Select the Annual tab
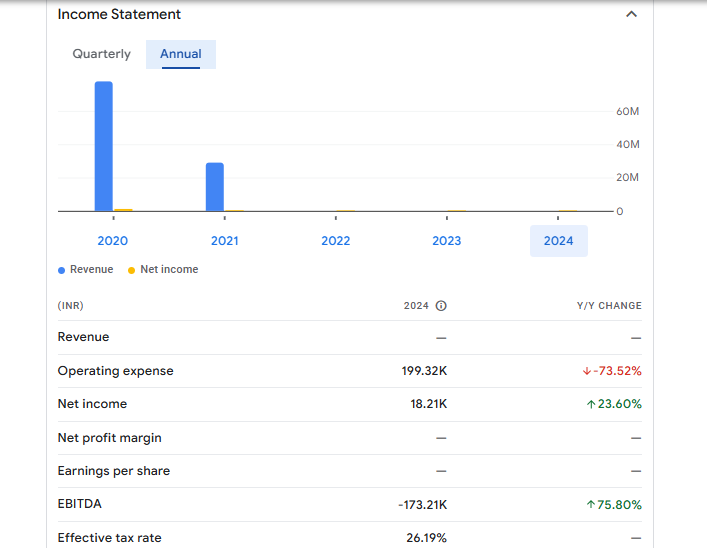 [181, 55]
